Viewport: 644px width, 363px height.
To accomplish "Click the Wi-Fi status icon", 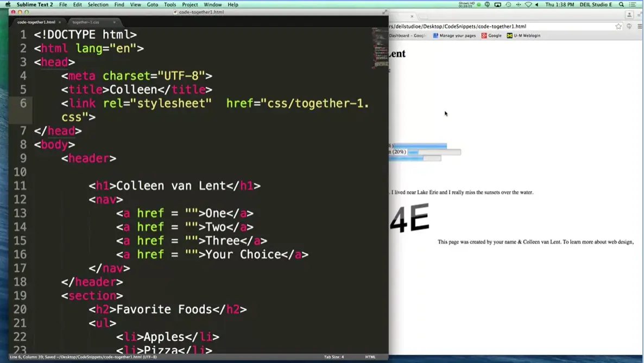I will 528,4.
